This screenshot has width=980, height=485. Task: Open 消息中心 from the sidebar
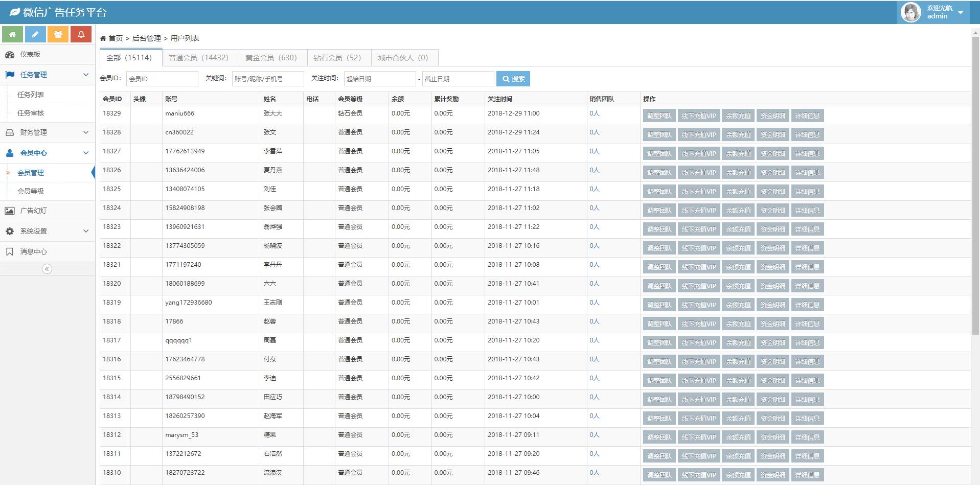(33, 251)
